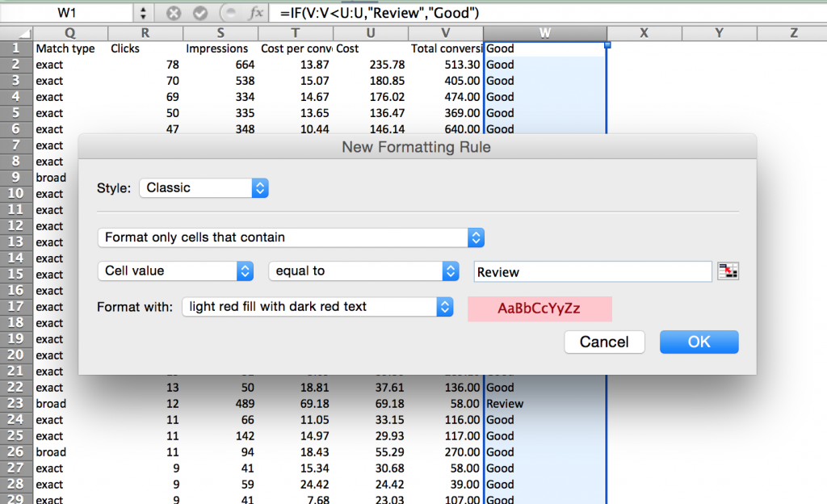Screen dimensions: 827x504
Task: Select column V header
Action: click(x=446, y=33)
